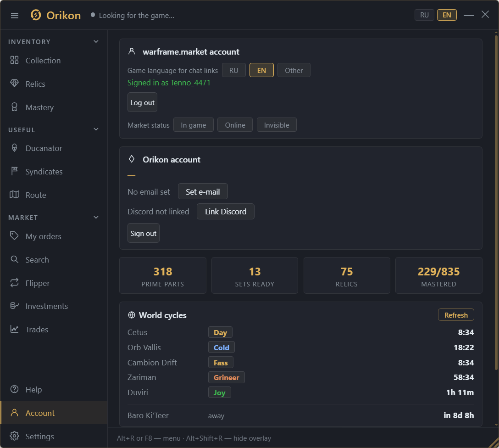The height and width of the screenshot is (448, 499).
Task: Collapse the INVENTORY section chevron
Action: (x=96, y=41)
